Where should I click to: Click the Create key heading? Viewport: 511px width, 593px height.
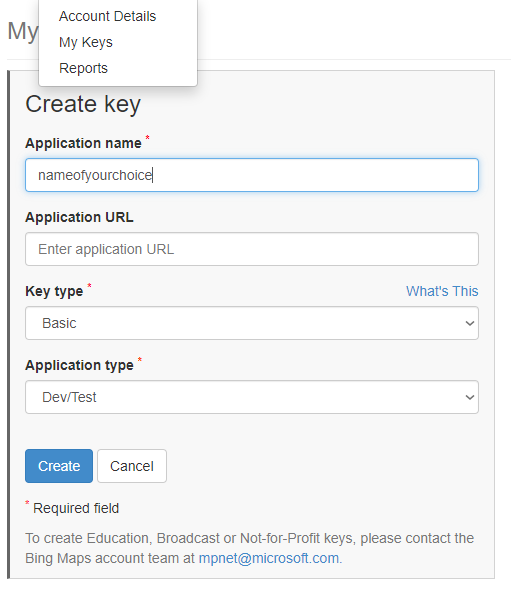(x=83, y=104)
